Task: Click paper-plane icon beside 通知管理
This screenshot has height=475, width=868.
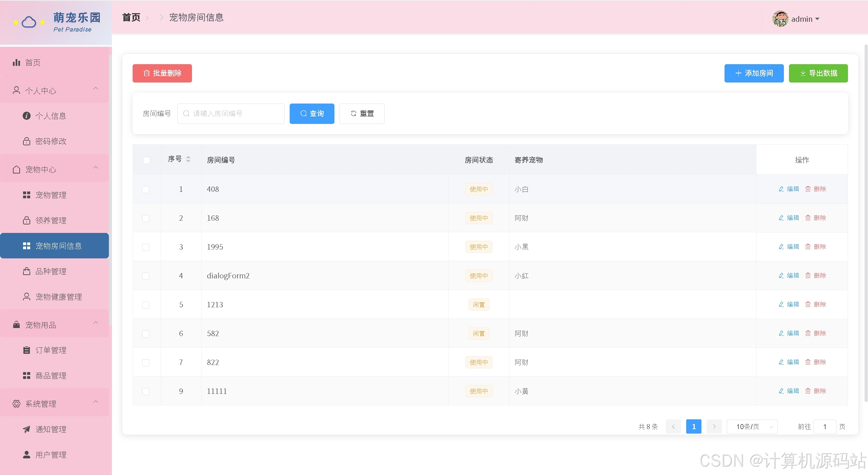Action: 26,429
